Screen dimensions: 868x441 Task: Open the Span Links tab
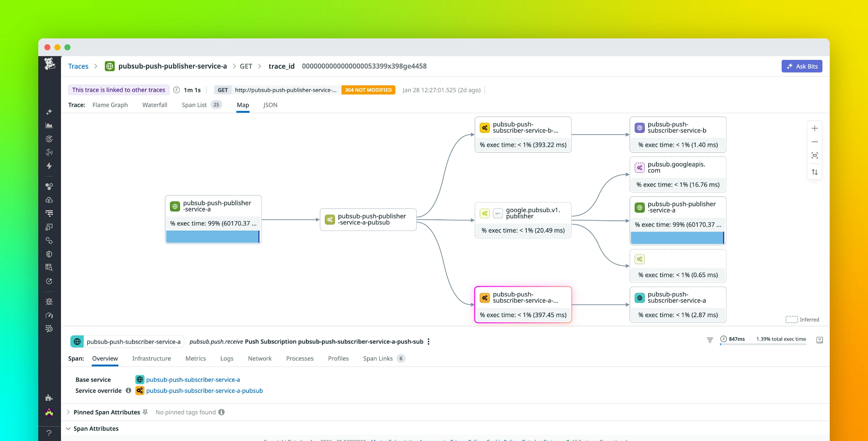click(378, 358)
